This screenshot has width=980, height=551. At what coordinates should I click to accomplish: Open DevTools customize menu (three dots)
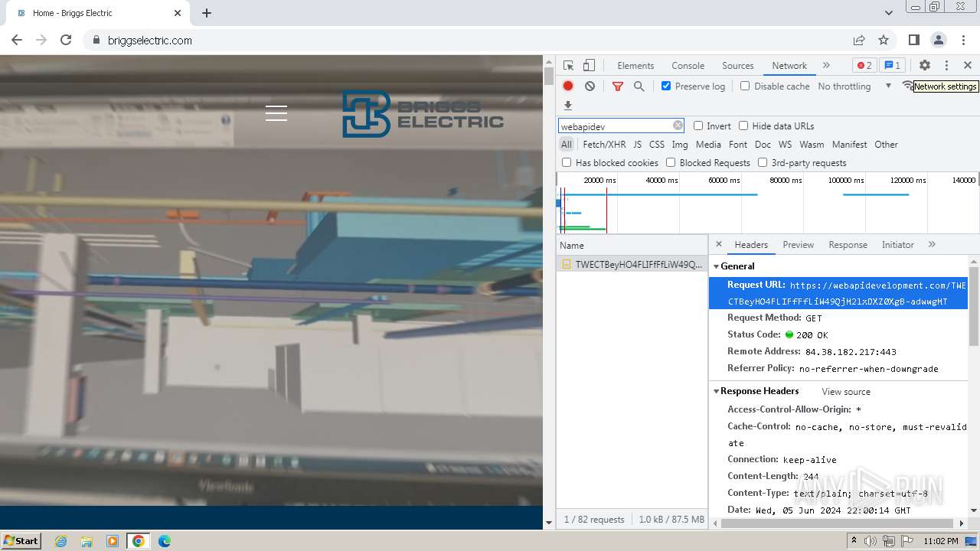pyautogui.click(x=946, y=66)
